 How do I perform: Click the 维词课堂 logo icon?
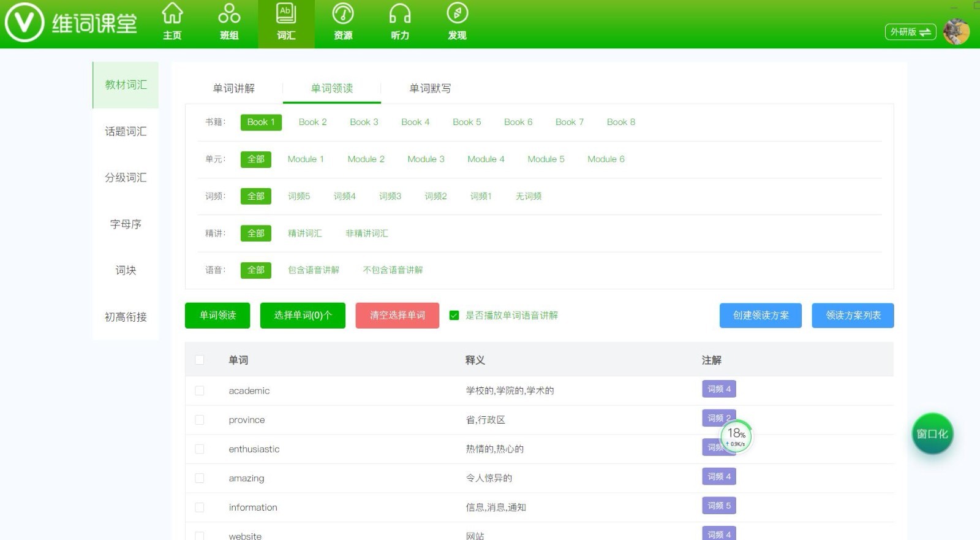[x=24, y=23]
